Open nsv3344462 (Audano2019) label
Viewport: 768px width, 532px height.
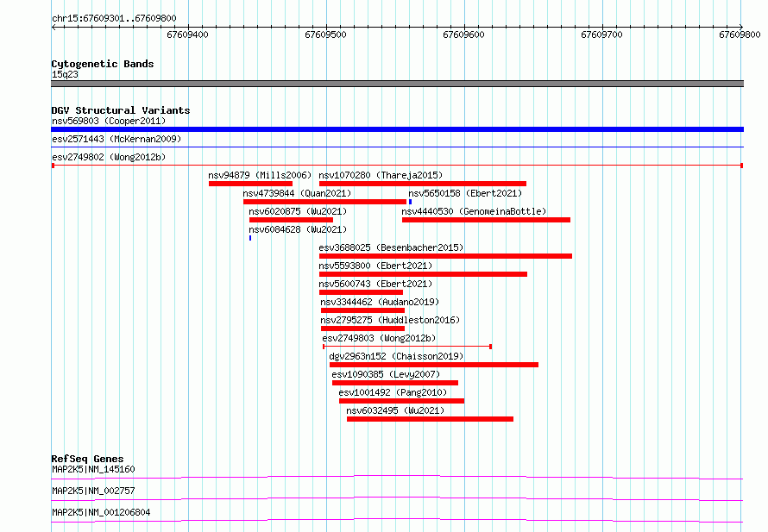tap(380, 302)
